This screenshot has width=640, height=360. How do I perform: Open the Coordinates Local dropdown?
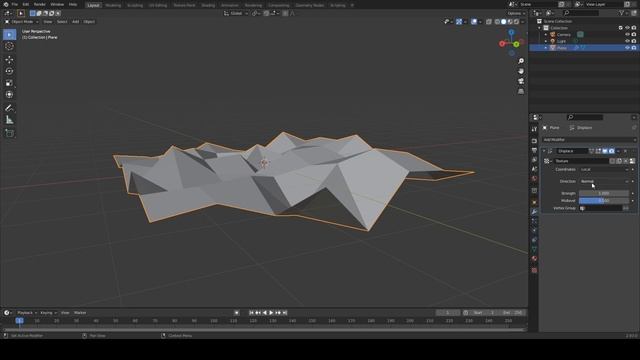click(604, 169)
